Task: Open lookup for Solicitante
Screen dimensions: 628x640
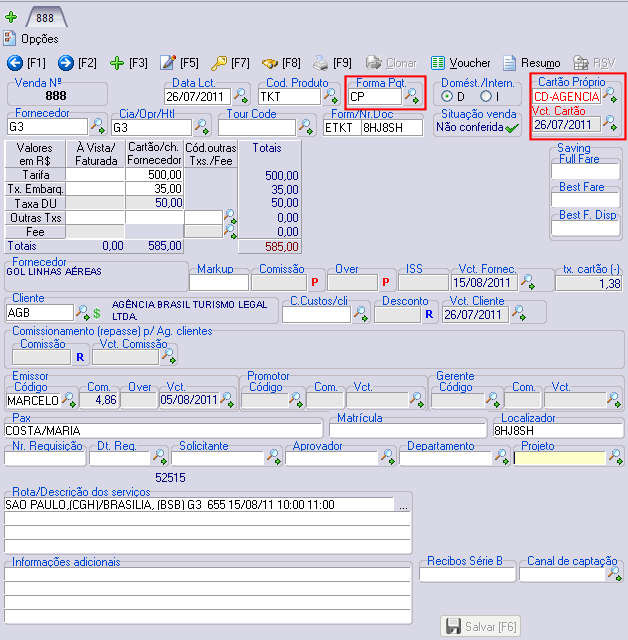Action: pos(274,457)
